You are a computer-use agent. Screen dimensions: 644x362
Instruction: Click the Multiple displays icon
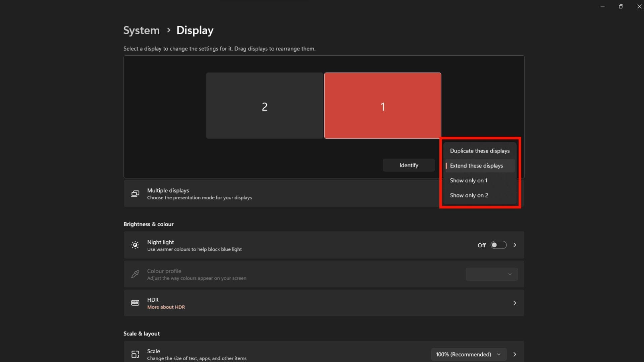coord(135,194)
